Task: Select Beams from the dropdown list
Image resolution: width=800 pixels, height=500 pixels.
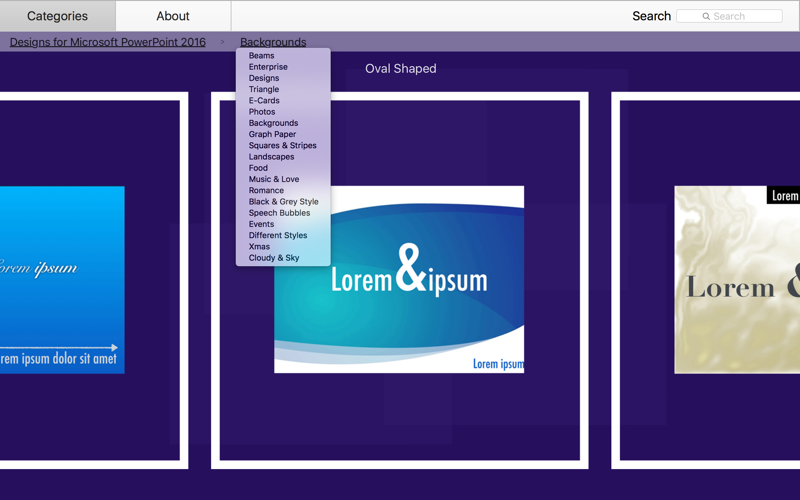Action: pyautogui.click(x=262, y=56)
